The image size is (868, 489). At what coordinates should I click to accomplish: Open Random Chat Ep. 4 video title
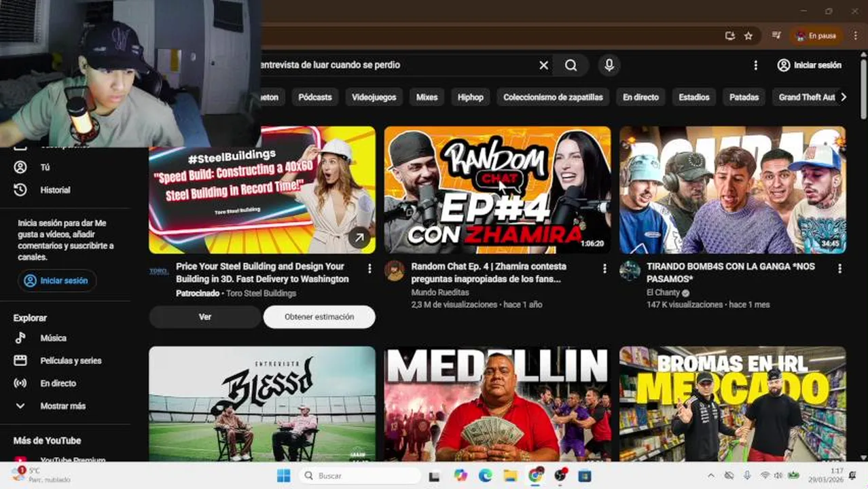coord(489,272)
